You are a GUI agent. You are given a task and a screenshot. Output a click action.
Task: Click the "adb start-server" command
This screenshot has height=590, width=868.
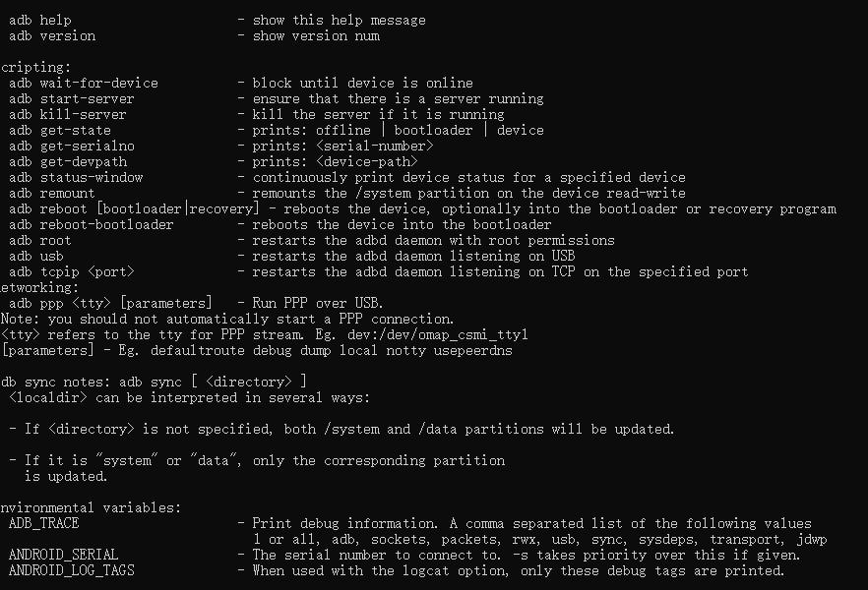72,98
